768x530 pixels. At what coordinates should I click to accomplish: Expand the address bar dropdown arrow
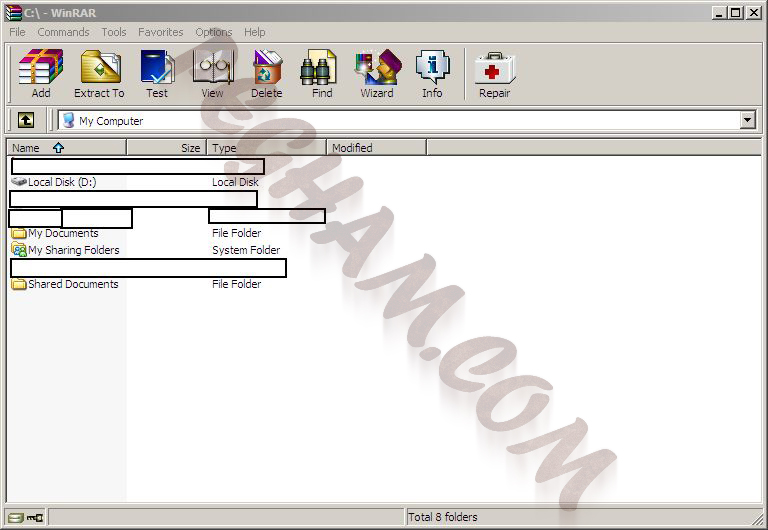pyautogui.click(x=748, y=120)
